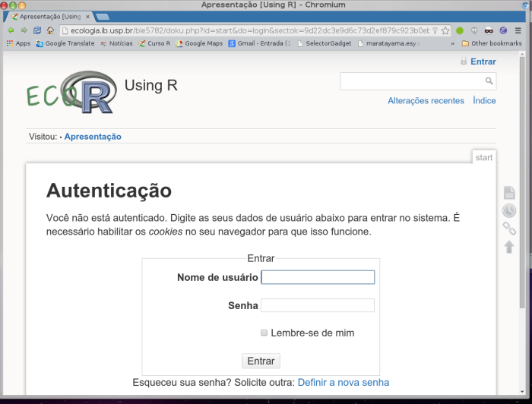The image size is (532, 404).
Task: Click the browser home icon
Action: point(50,30)
